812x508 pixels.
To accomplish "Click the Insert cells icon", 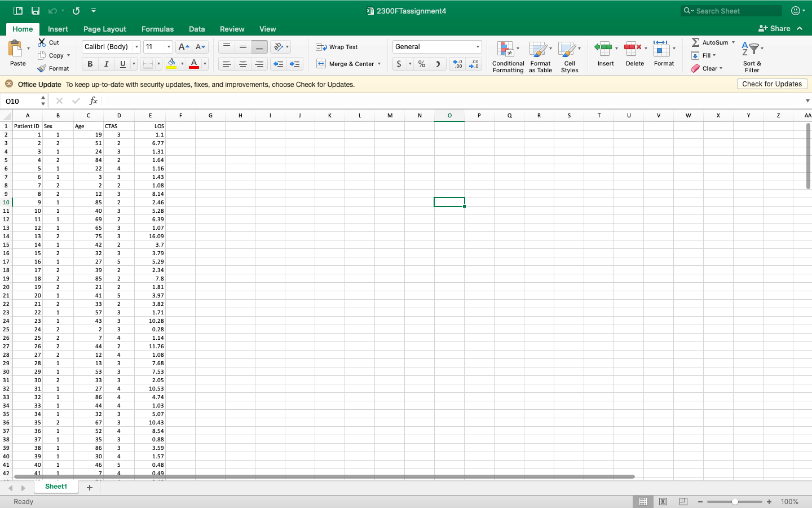I will click(603, 49).
